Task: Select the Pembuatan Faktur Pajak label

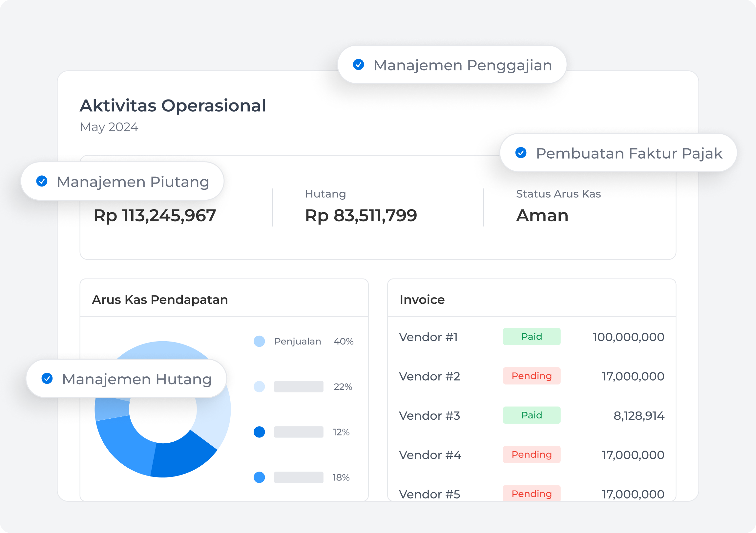Action: [629, 153]
